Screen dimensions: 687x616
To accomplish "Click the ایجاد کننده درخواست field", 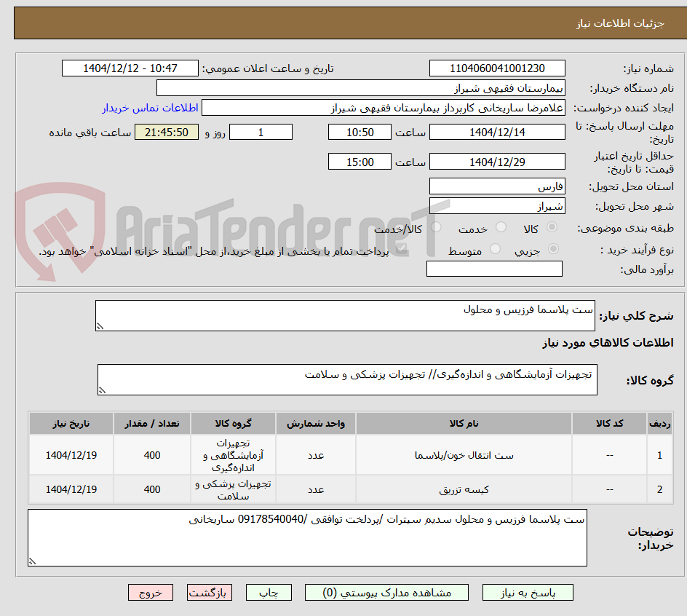I will tap(384, 108).
